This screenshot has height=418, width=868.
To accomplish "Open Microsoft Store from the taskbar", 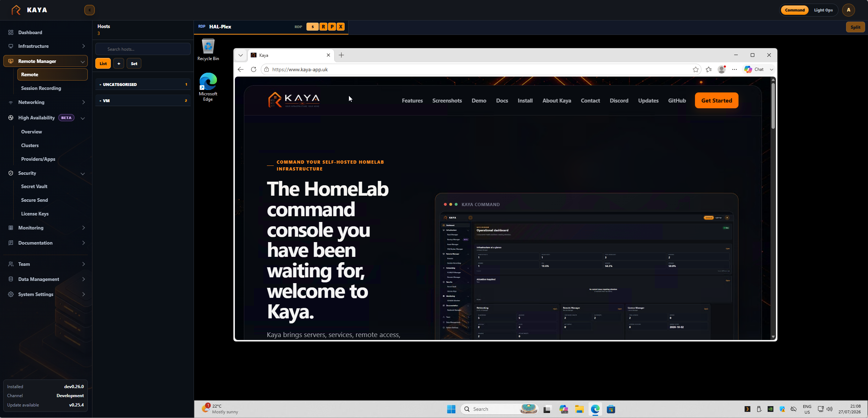I will click(x=611, y=409).
